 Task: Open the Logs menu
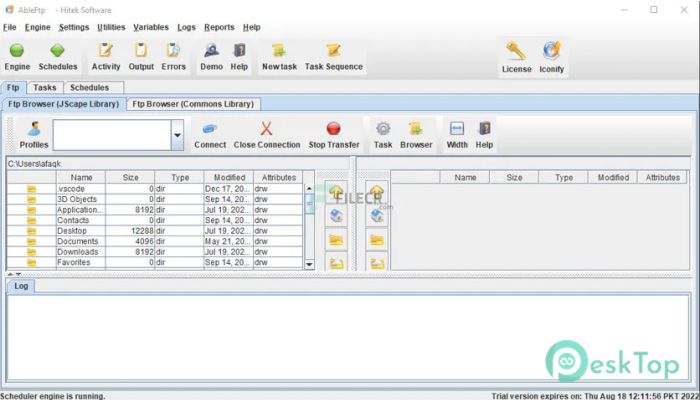[x=187, y=27]
